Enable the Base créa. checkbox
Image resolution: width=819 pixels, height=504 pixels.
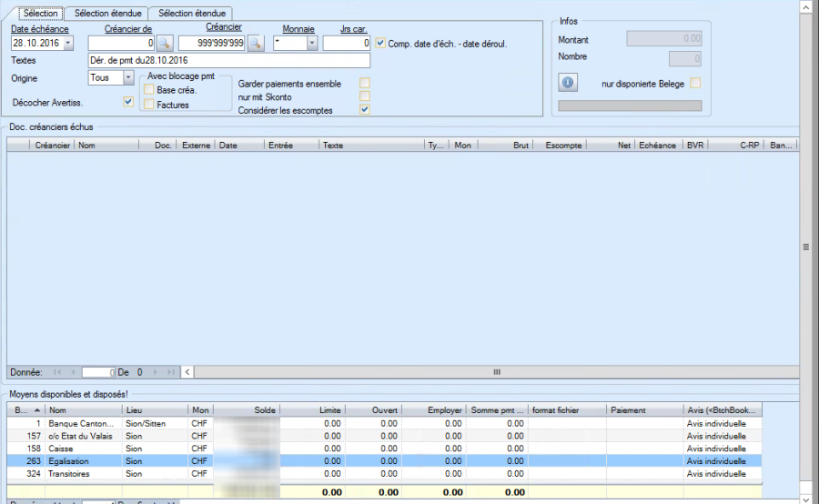click(149, 89)
